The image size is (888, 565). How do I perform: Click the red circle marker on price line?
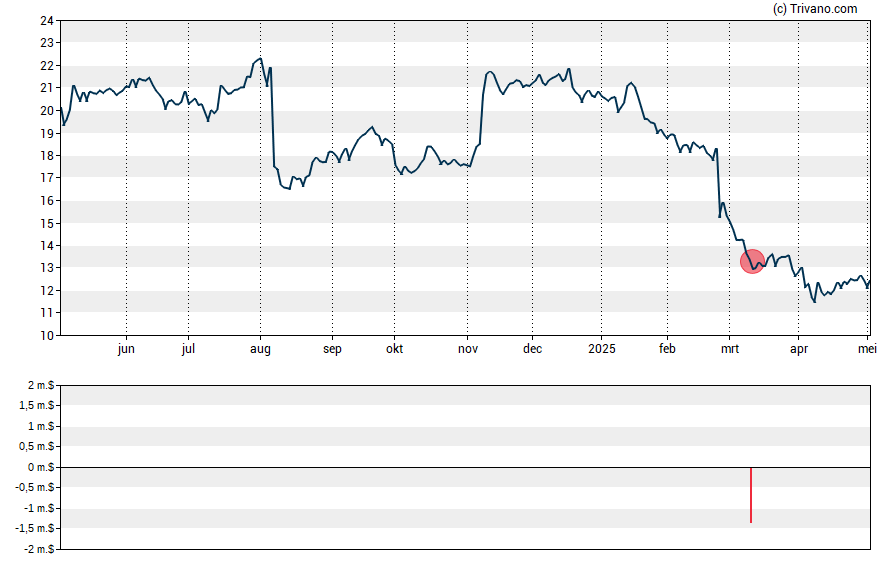[x=752, y=262]
